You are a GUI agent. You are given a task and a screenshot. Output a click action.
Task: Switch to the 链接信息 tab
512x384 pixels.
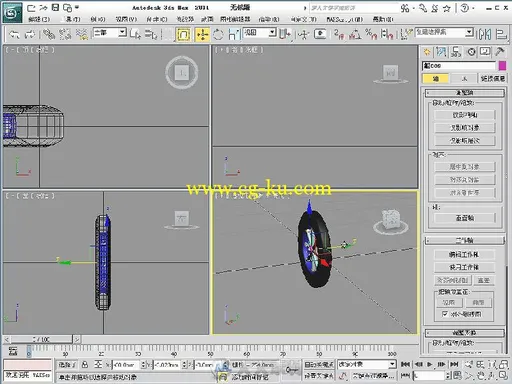tap(493, 79)
